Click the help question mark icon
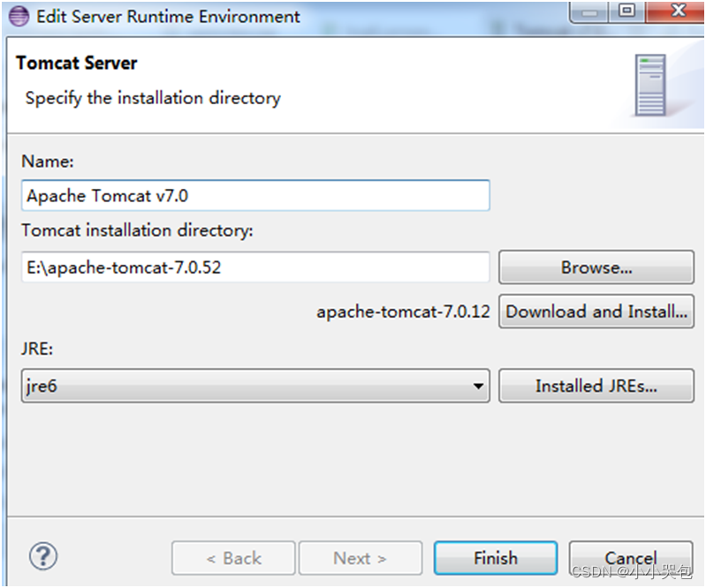This screenshot has width=706, height=588. [x=43, y=556]
